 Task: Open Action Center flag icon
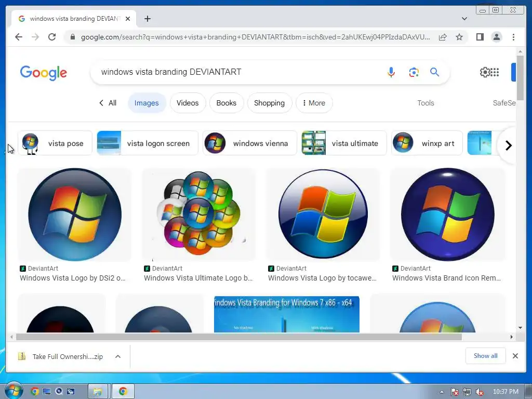pos(454,392)
